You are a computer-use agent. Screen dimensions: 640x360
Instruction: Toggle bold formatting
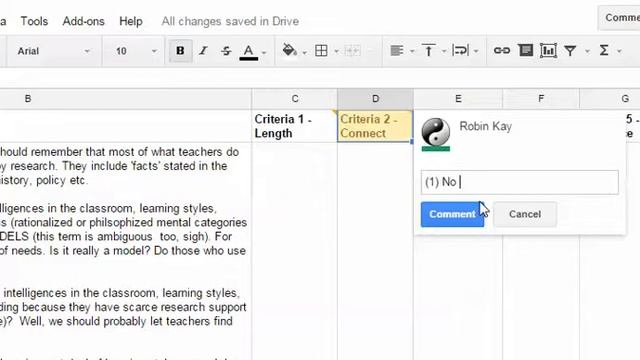[x=180, y=51]
